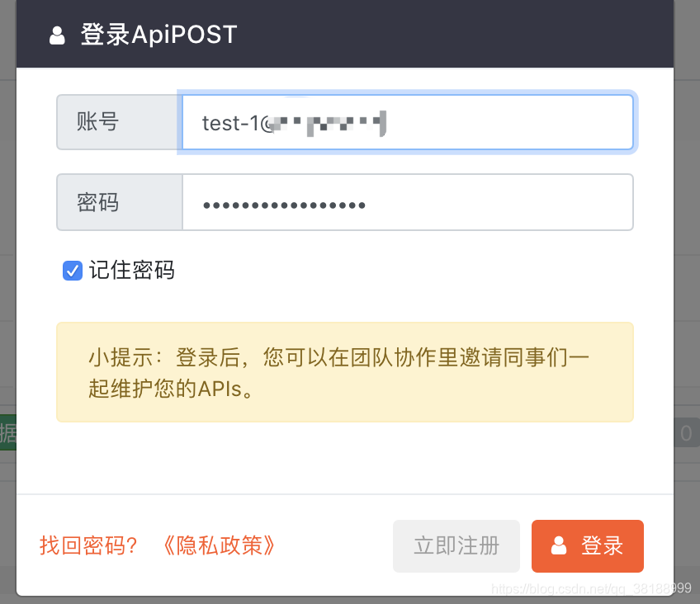
Task: Click the 密码 field label
Action: (x=99, y=202)
